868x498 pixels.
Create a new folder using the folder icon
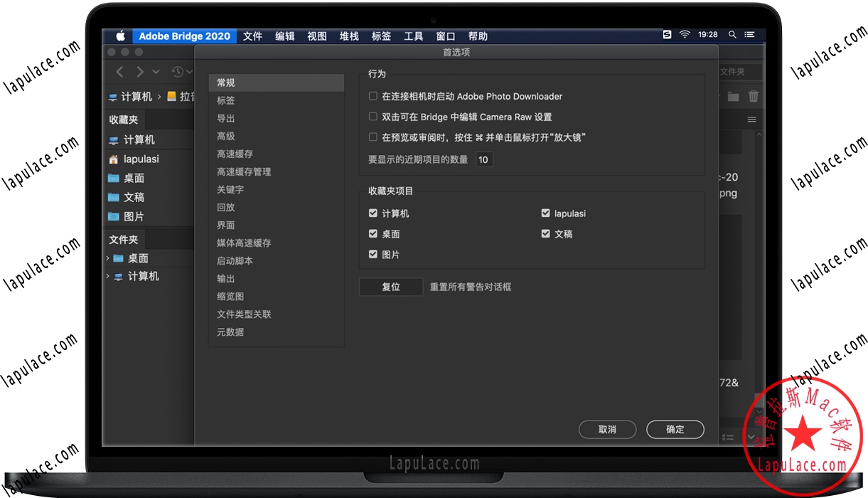[733, 96]
